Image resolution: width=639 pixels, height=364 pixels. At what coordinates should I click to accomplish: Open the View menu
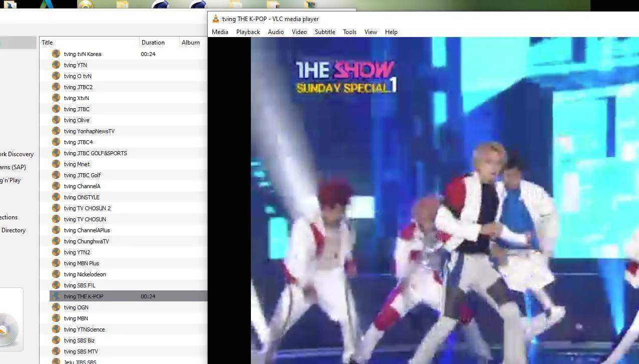coord(371,32)
